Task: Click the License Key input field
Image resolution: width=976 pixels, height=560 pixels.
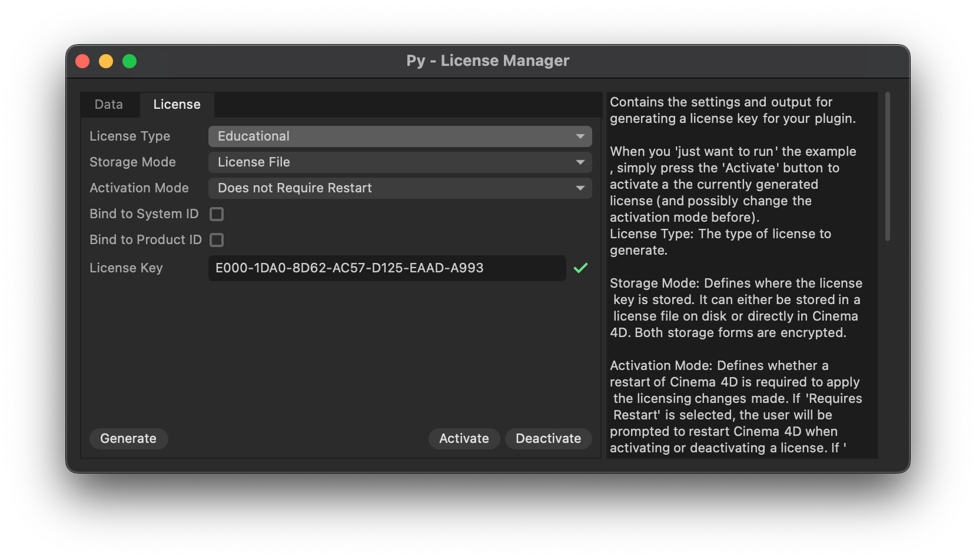Action: pyautogui.click(x=387, y=268)
